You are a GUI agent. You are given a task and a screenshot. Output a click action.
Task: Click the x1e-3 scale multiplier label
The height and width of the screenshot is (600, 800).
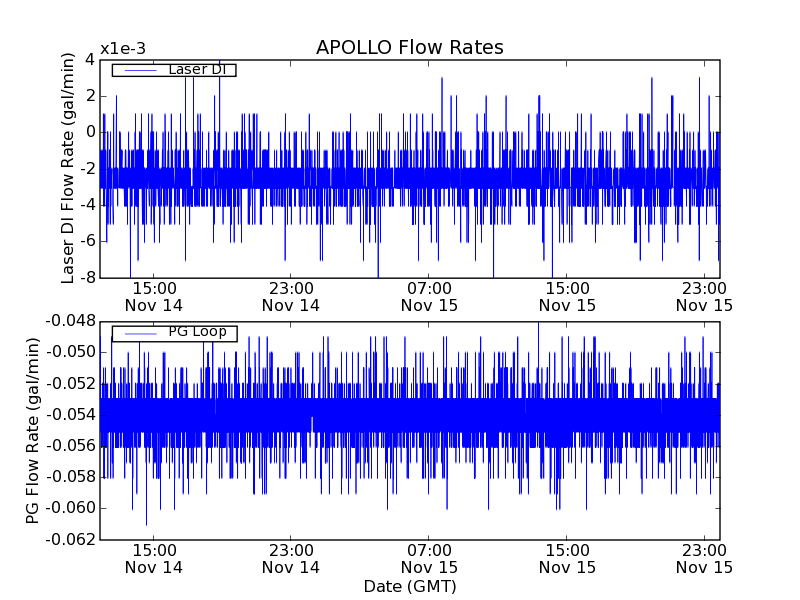coord(121,49)
